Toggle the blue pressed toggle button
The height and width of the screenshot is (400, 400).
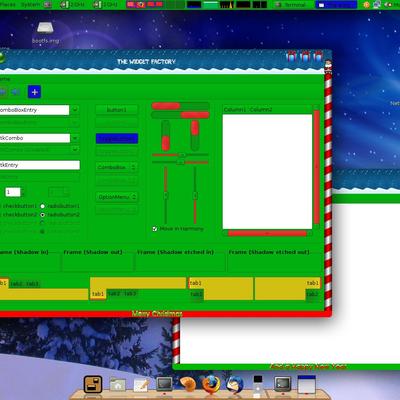[x=117, y=139]
